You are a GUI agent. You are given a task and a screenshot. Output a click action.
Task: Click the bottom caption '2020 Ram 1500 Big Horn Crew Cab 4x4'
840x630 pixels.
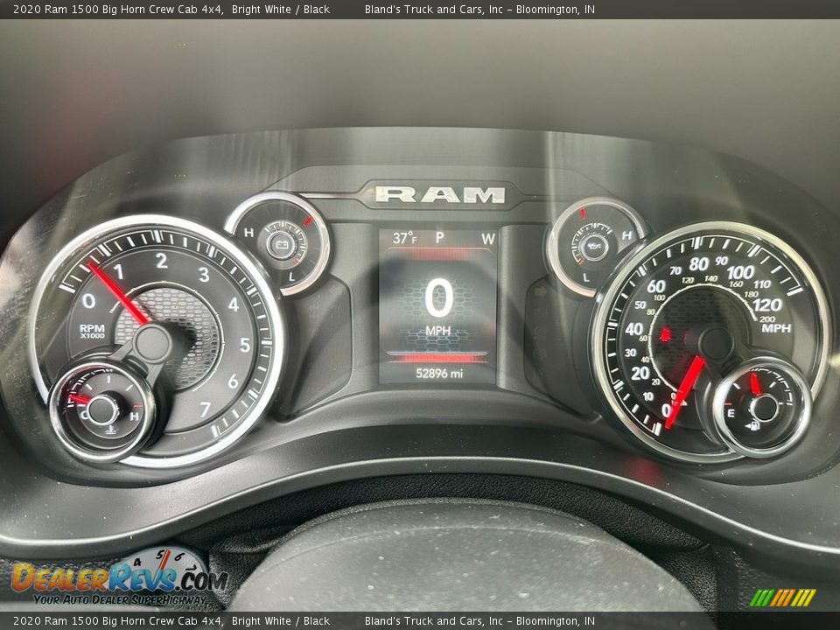tap(118, 621)
